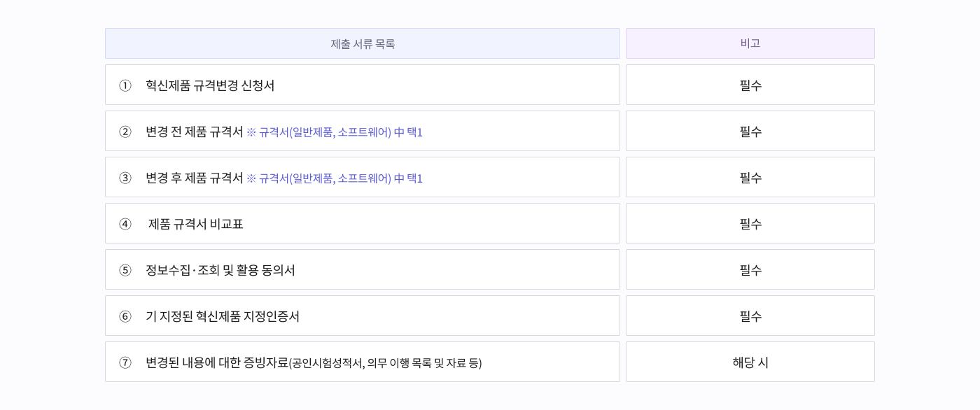Image resolution: width=980 pixels, height=410 pixels.
Task: Click 정보수집·조회 및 활용 동의서
Action: [220, 270]
